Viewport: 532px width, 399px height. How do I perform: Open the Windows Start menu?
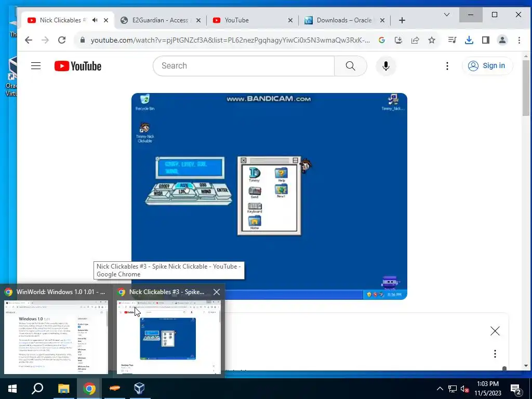pyautogui.click(x=12, y=389)
